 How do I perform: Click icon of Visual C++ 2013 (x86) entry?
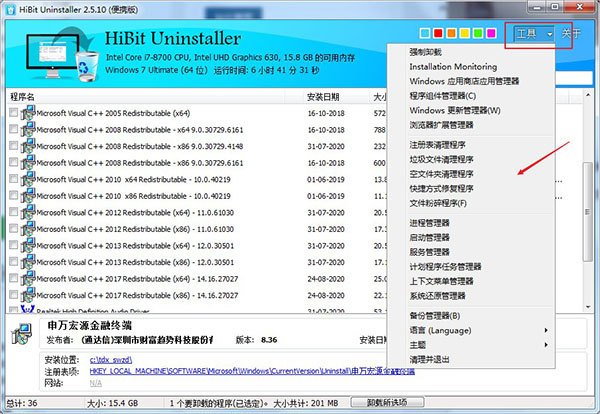[x=28, y=262]
